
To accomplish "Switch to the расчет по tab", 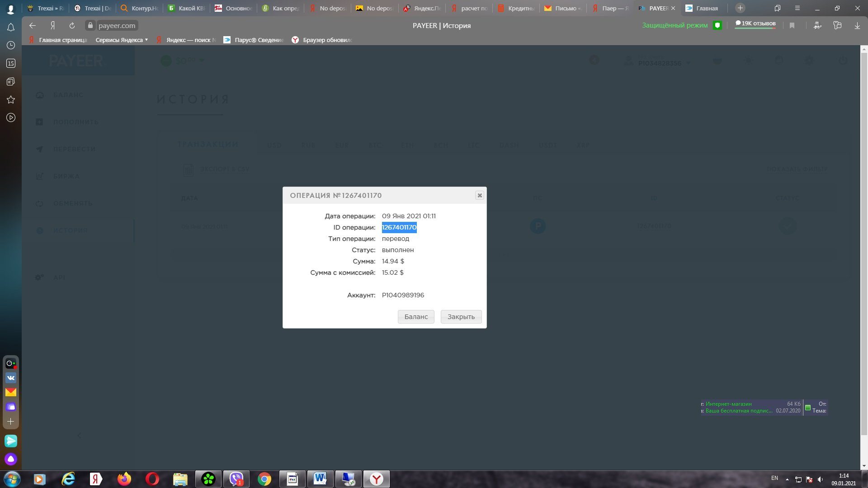I will (x=469, y=8).
